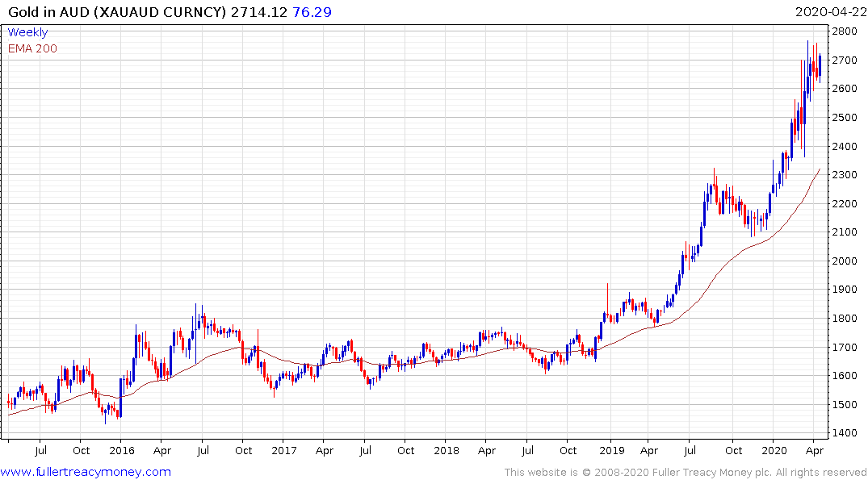Click the copyright notice text

[686, 473]
